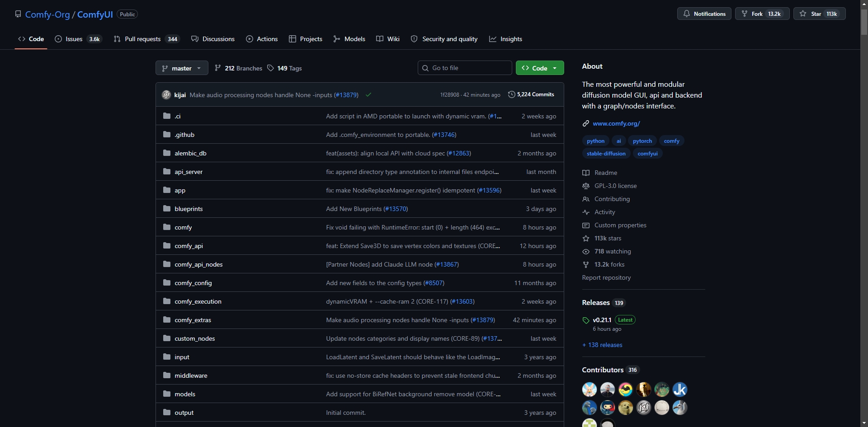Click the Notifications bell icon
Screen dimensions: 868x427
pyautogui.click(x=687, y=14)
